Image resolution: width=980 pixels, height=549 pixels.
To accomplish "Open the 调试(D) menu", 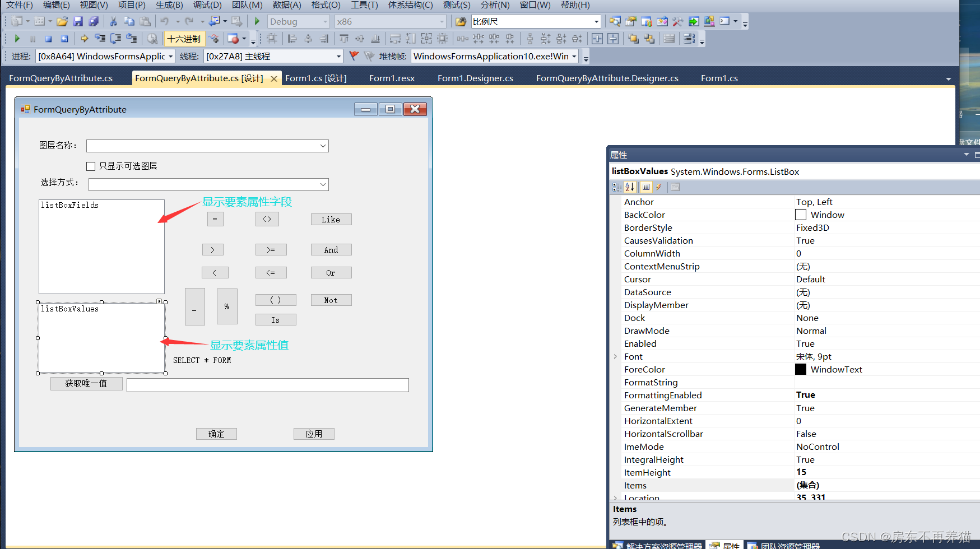I will coord(207,5).
